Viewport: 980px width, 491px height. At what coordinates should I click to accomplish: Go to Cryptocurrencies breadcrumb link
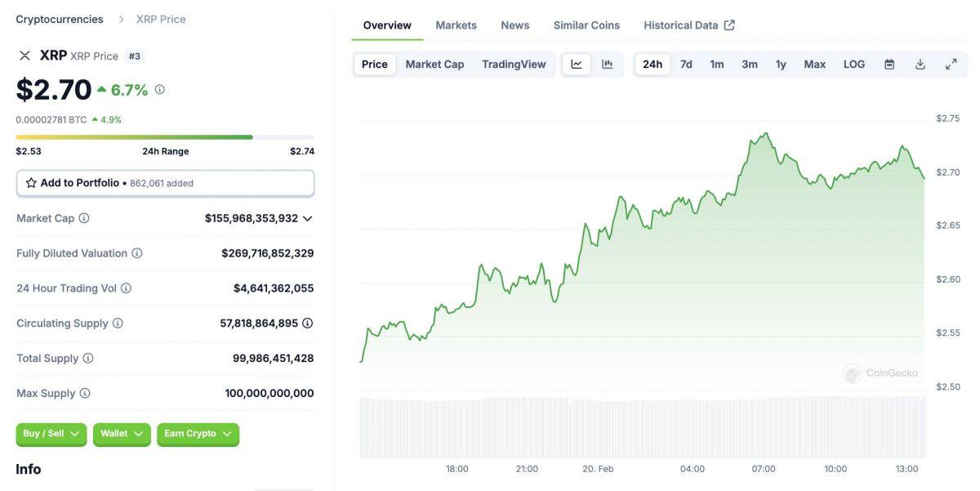click(x=60, y=19)
